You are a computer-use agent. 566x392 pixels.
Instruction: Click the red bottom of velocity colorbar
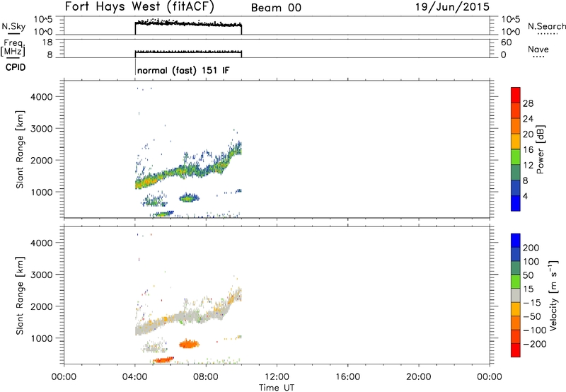click(516, 350)
